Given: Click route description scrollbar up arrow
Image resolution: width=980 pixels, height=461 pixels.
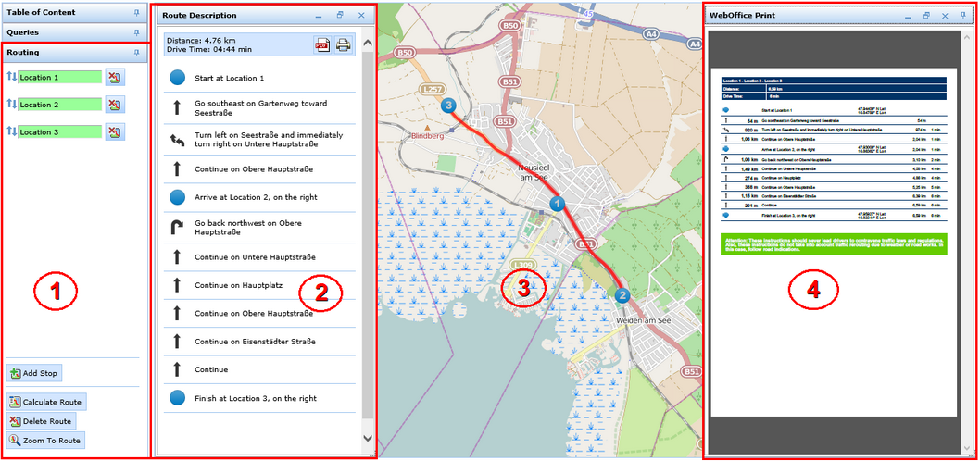Looking at the screenshot, I should [368, 44].
